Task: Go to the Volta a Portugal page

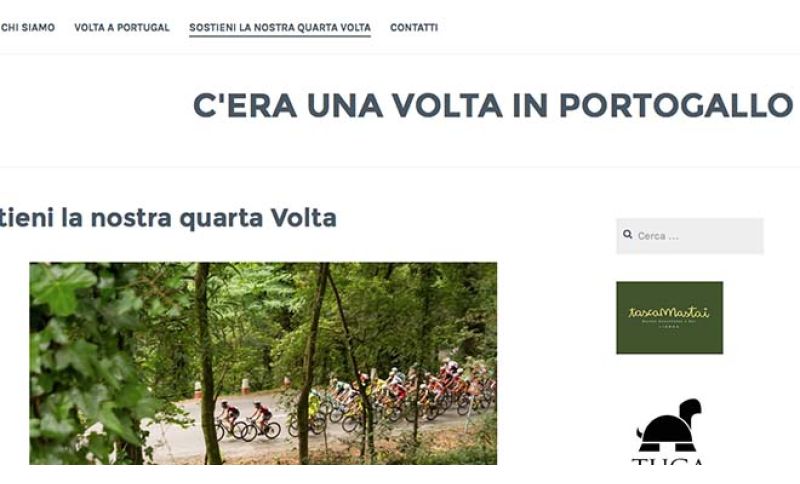Action: tap(122, 28)
